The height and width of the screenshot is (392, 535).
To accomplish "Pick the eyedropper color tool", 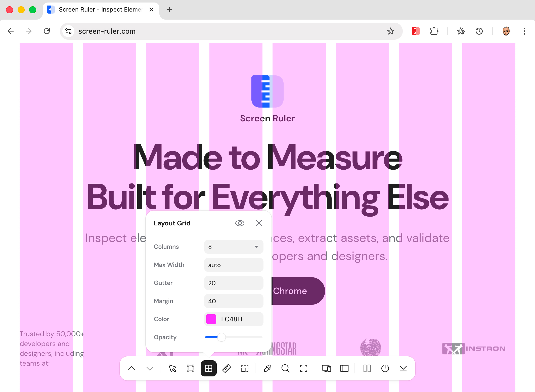I will (x=267, y=368).
